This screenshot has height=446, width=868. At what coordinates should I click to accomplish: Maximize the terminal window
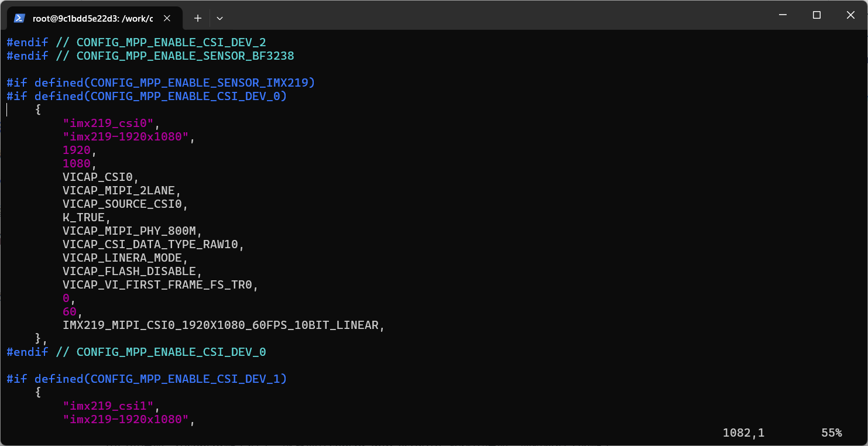816,15
